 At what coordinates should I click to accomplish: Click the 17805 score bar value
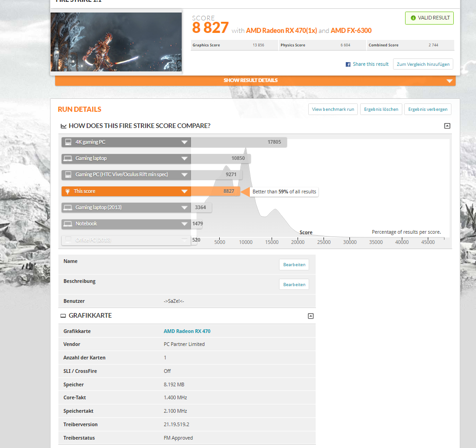tap(274, 142)
